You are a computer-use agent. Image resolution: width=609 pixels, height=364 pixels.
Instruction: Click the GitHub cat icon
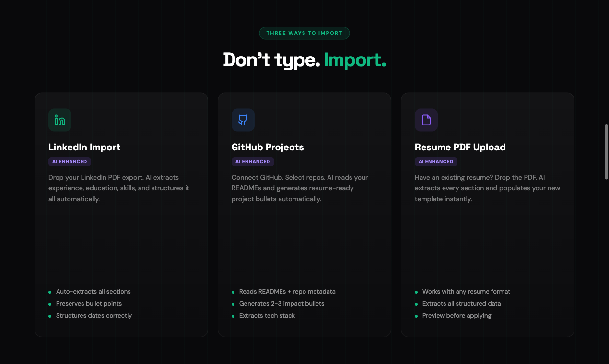243,120
